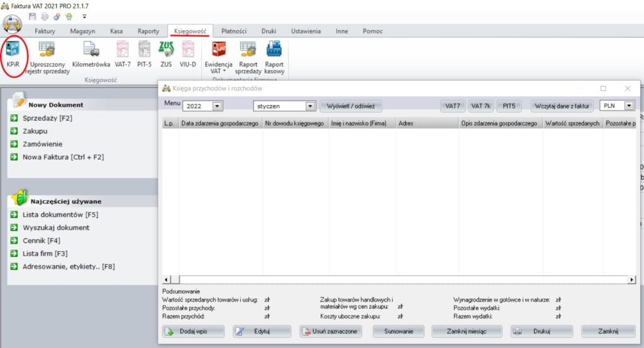Open Uproszczony rejestr sprzedaży
The height and width of the screenshot is (348, 644).
(47, 57)
